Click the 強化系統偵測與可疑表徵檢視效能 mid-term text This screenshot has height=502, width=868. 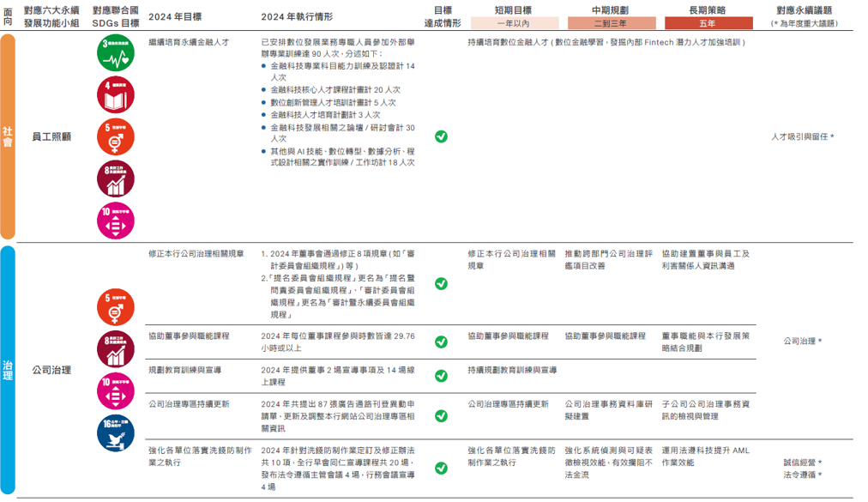click(609, 463)
